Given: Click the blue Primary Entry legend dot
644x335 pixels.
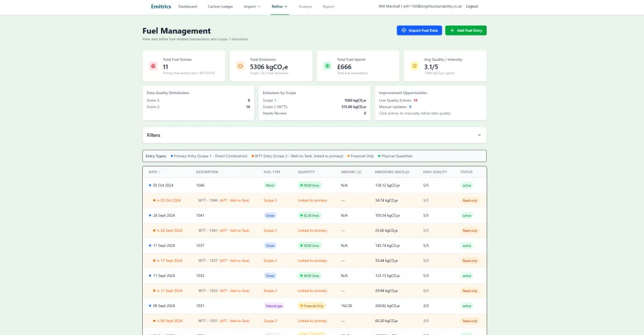Looking at the screenshot, I should [x=172, y=156].
